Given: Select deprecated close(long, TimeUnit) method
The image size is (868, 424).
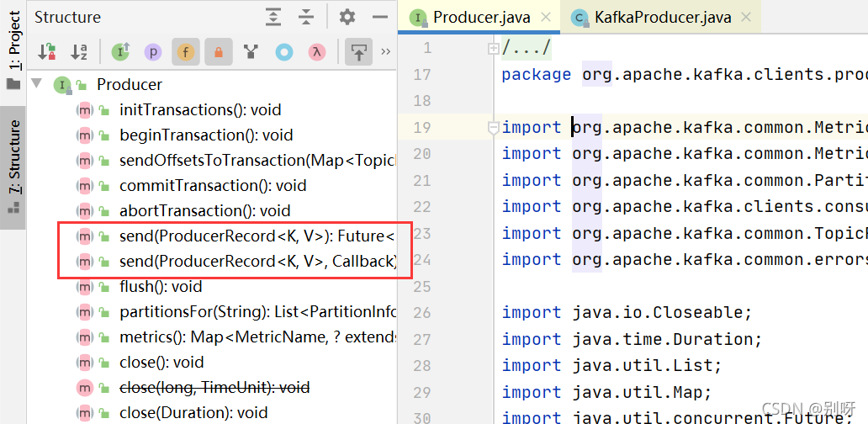Looking at the screenshot, I should pos(214,388).
